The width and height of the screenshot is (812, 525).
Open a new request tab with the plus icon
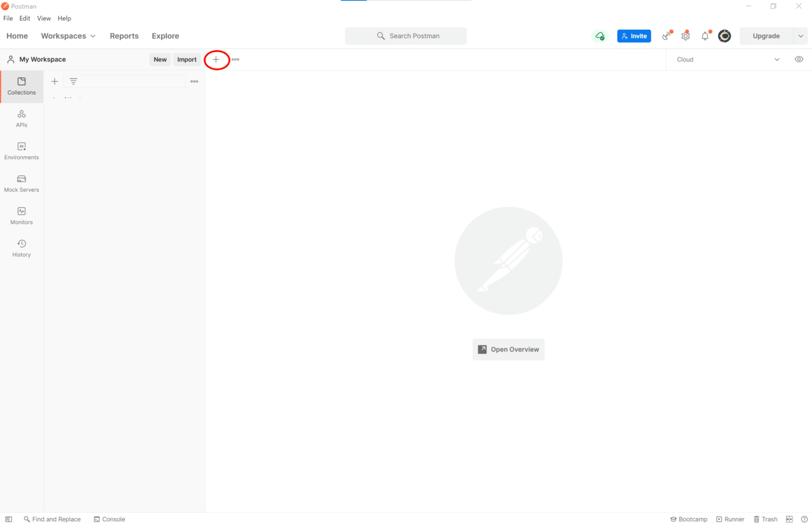tap(216, 60)
